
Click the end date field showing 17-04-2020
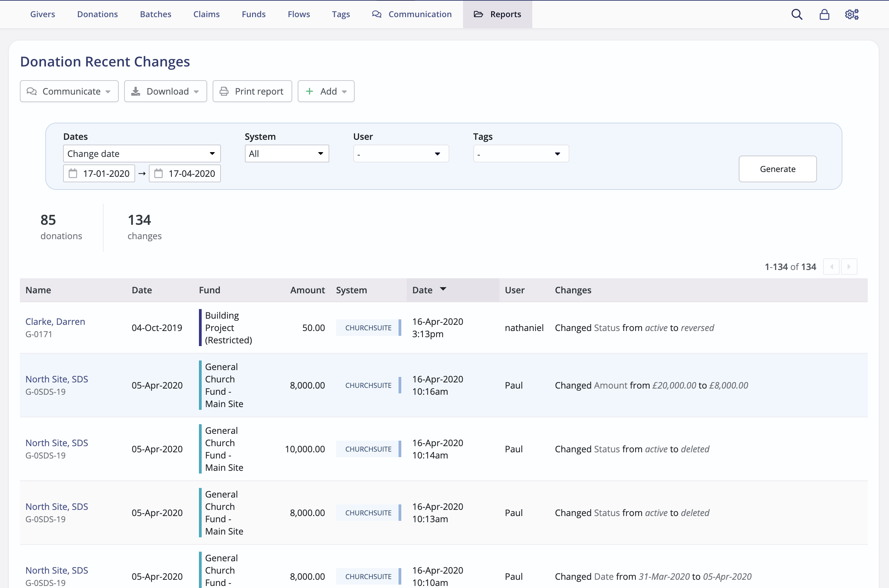[x=191, y=173]
